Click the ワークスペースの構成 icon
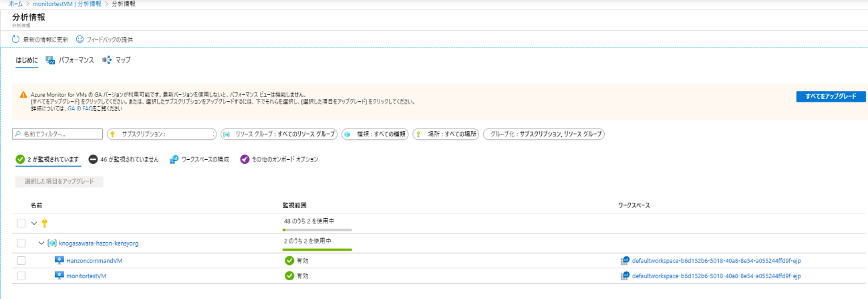The height and width of the screenshot is (299, 868). tap(174, 159)
